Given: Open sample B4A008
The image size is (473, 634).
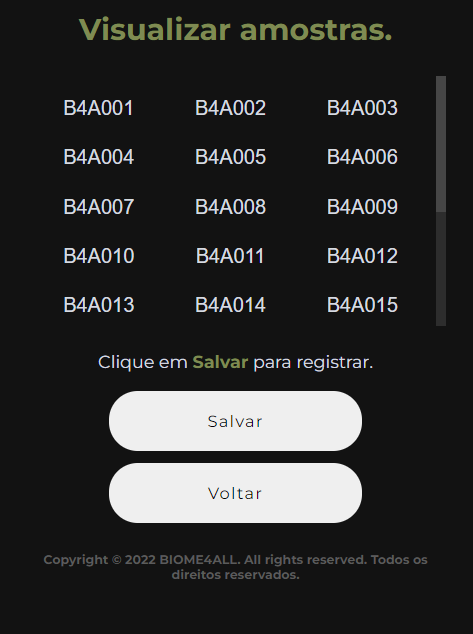Looking at the screenshot, I should (230, 207).
